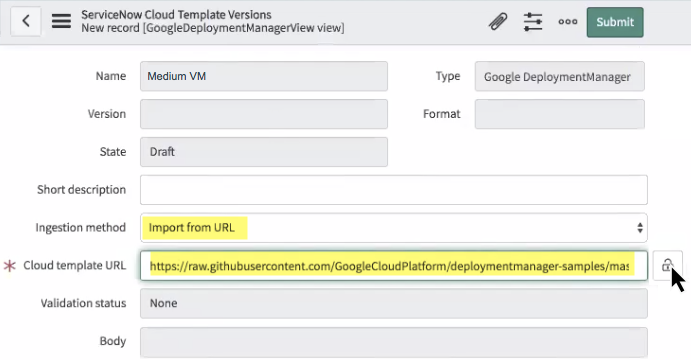The width and height of the screenshot is (691, 360).
Task: Select the State field showing Draft
Action: (264, 152)
